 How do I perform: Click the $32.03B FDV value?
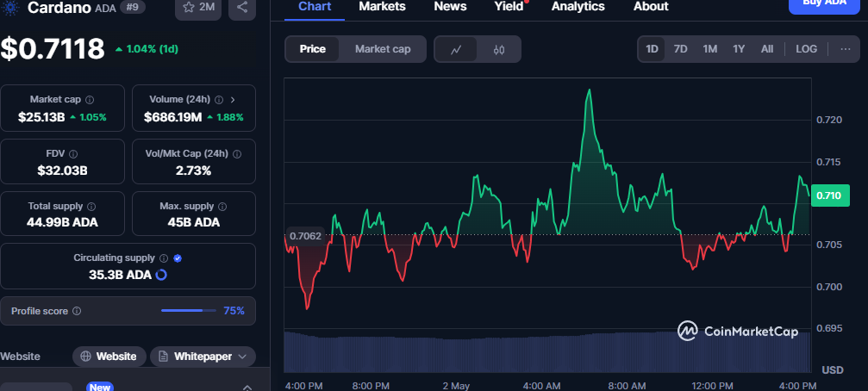[63, 171]
